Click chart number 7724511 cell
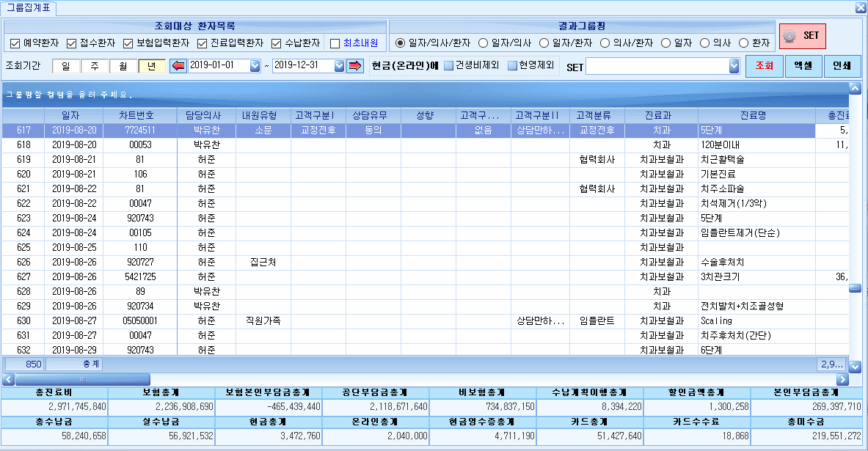The height and width of the screenshot is (451, 868). point(141,130)
